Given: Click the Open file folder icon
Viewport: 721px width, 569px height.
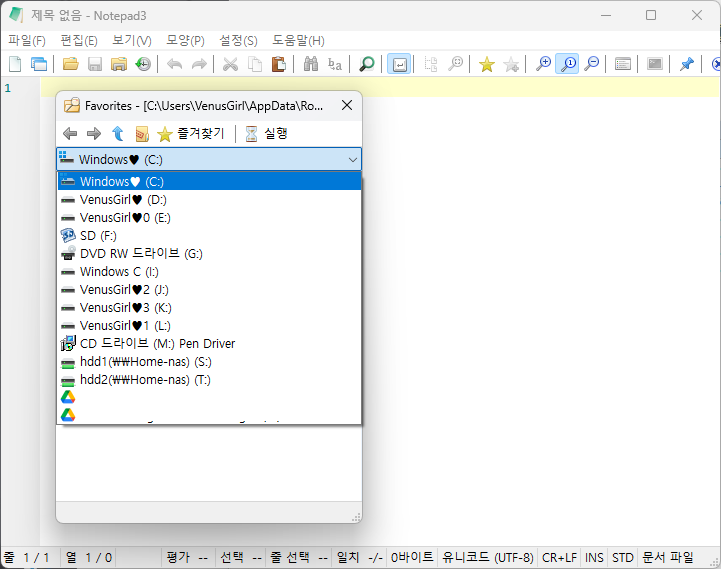Looking at the screenshot, I should [x=70, y=64].
